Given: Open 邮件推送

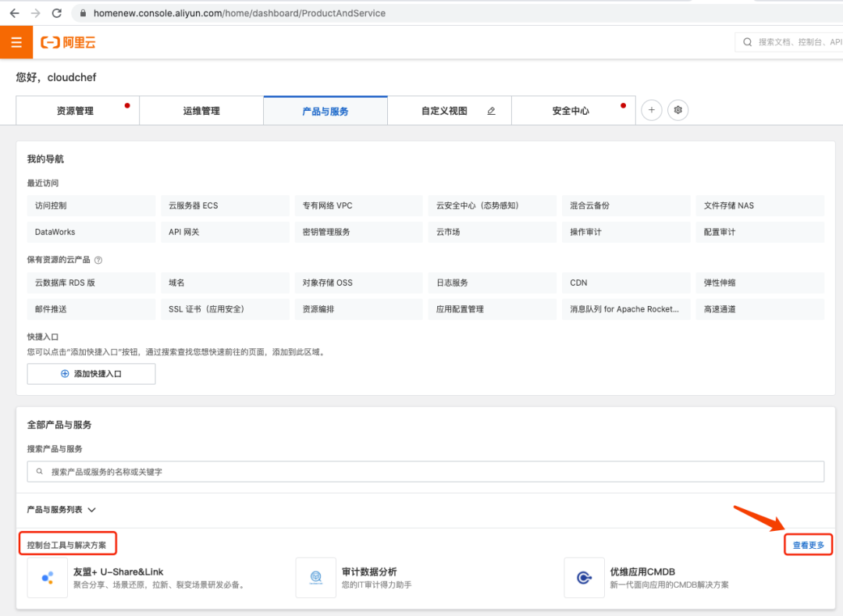Looking at the screenshot, I should [x=91, y=309].
